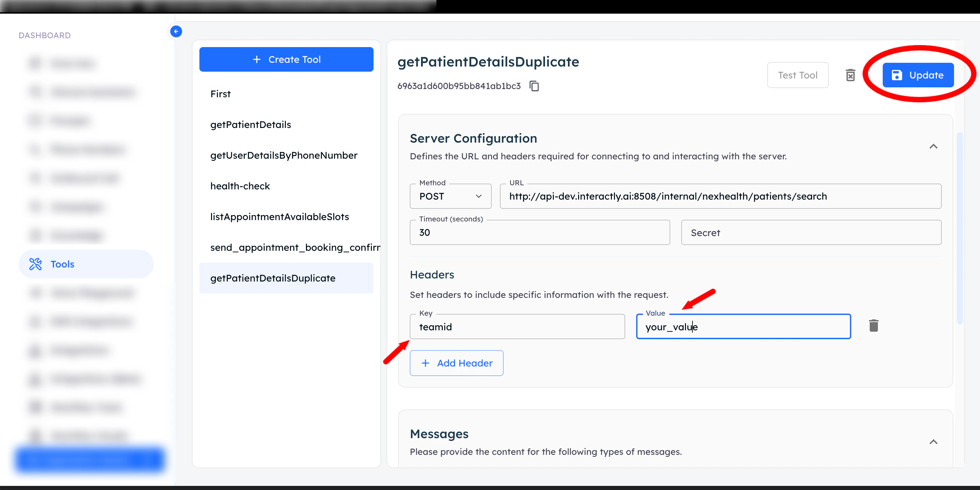The image size is (980, 490).
Task: Click the right-side vertical scrollbar
Action: (x=960, y=228)
